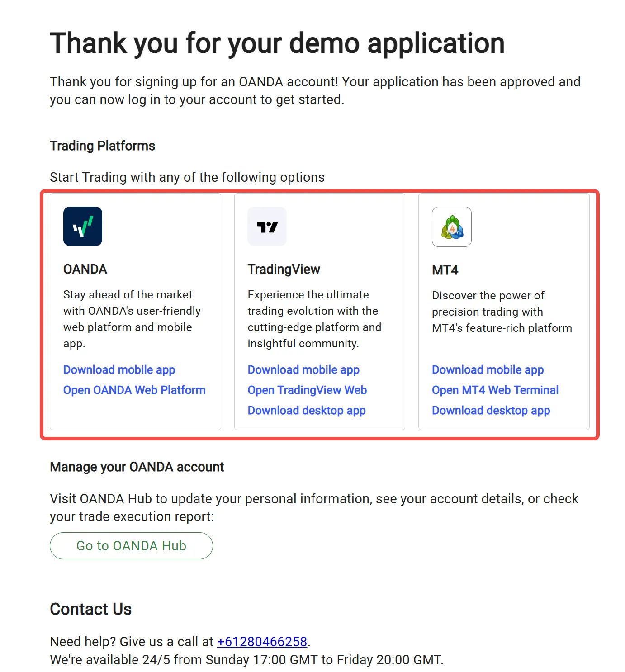Select the MT4 card heading

(445, 270)
